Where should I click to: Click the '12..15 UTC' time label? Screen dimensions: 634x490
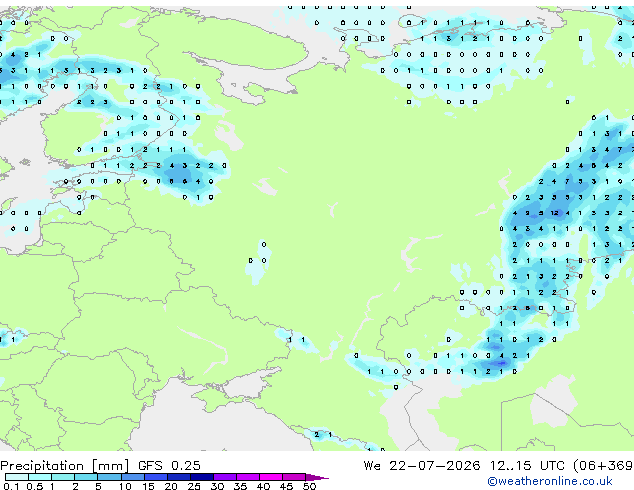527,465
